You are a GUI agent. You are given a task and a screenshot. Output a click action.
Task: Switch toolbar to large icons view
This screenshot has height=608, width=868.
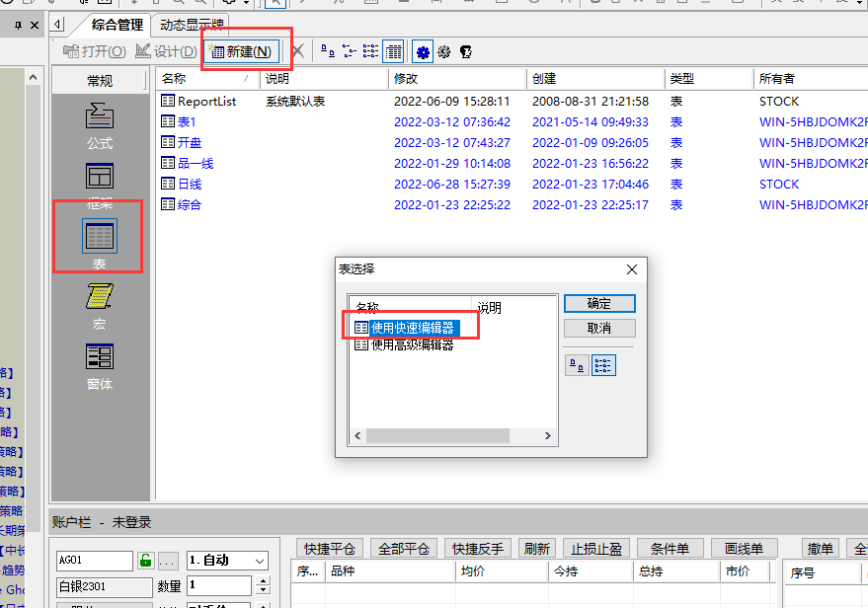click(x=328, y=52)
